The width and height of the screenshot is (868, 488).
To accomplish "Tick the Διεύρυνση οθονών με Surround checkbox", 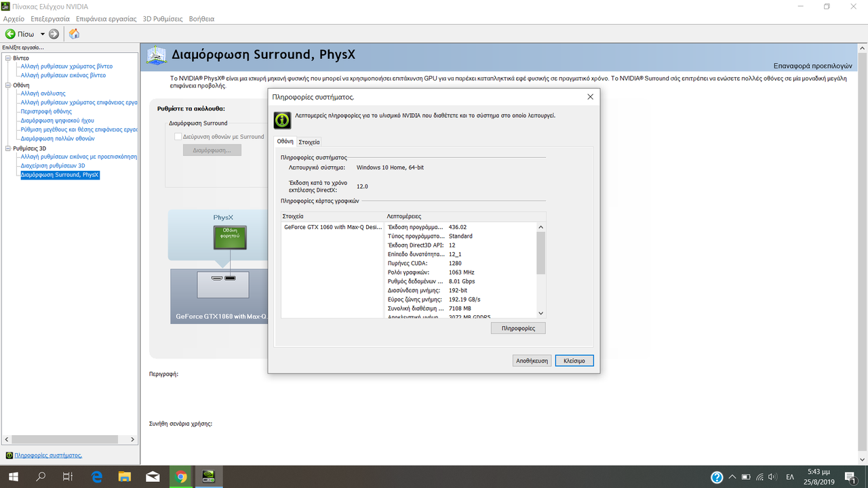I will pyautogui.click(x=178, y=137).
